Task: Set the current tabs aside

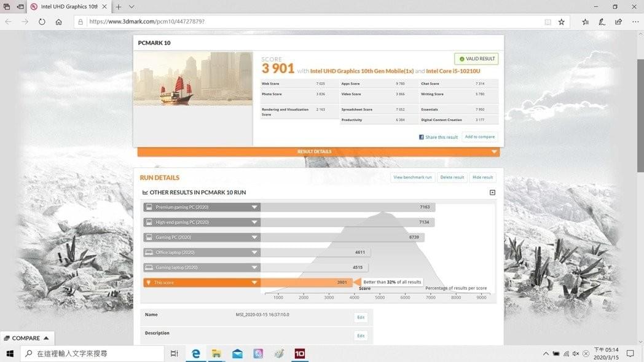Action: tap(20, 7)
